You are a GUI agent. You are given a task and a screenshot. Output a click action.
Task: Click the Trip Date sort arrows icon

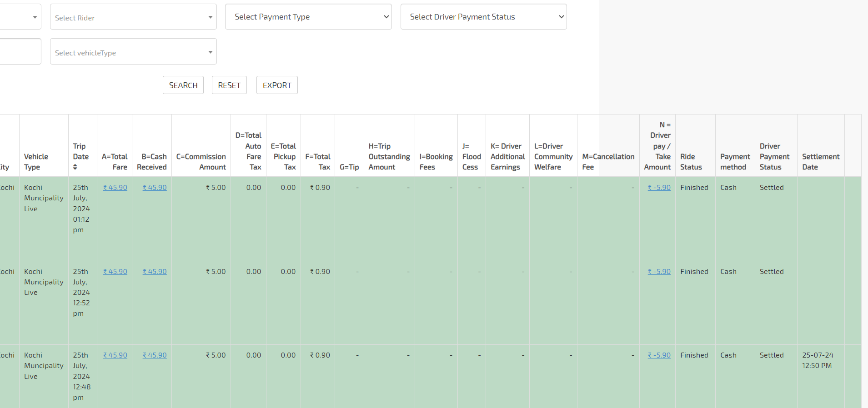click(75, 167)
